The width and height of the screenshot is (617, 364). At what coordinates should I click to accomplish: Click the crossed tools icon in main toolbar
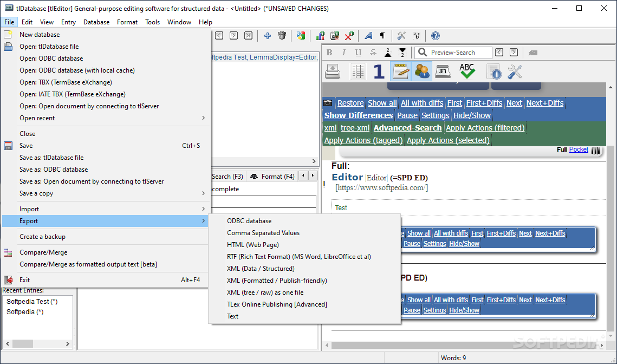pyautogui.click(x=401, y=36)
